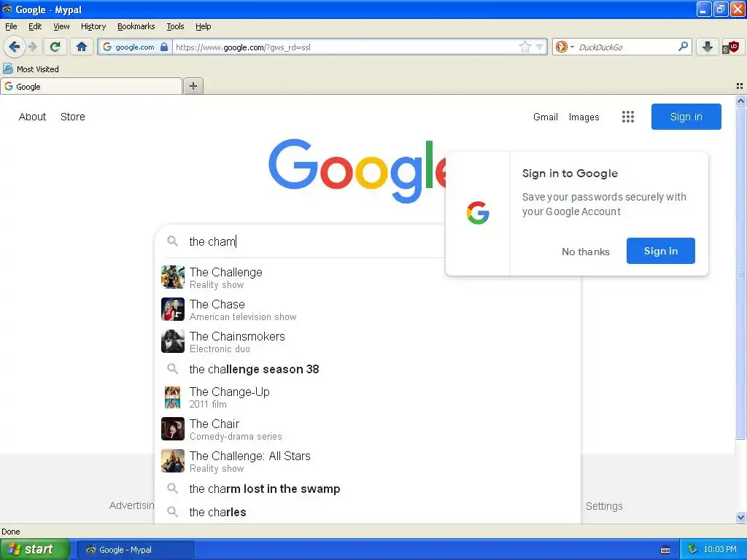The height and width of the screenshot is (560, 747).
Task: Open the Bookmarks menu
Action: (x=136, y=26)
